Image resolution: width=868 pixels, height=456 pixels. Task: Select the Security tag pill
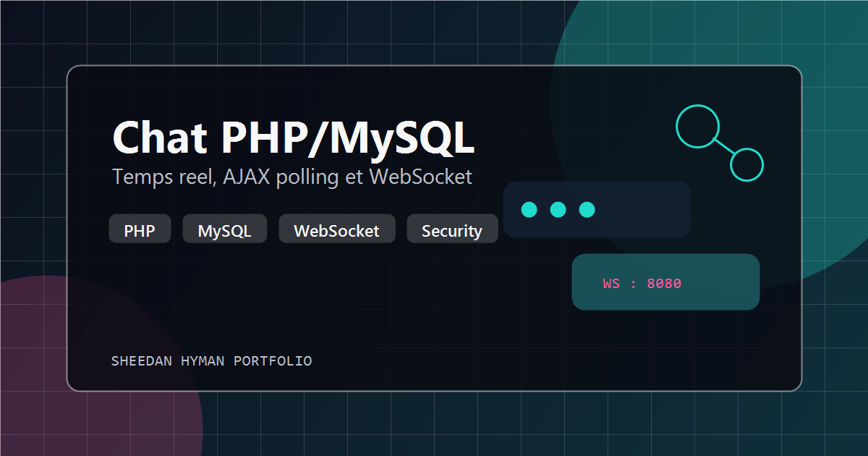point(452,229)
